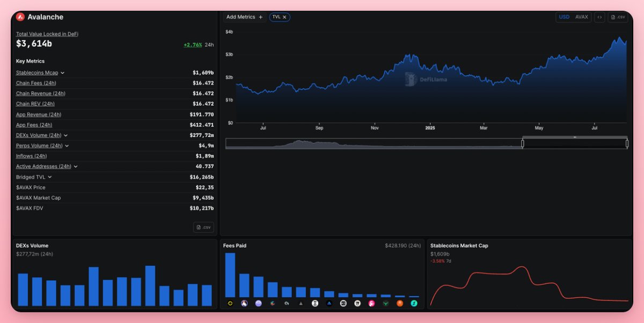Click the Key Metrics heading
The image size is (644, 323).
tap(31, 61)
